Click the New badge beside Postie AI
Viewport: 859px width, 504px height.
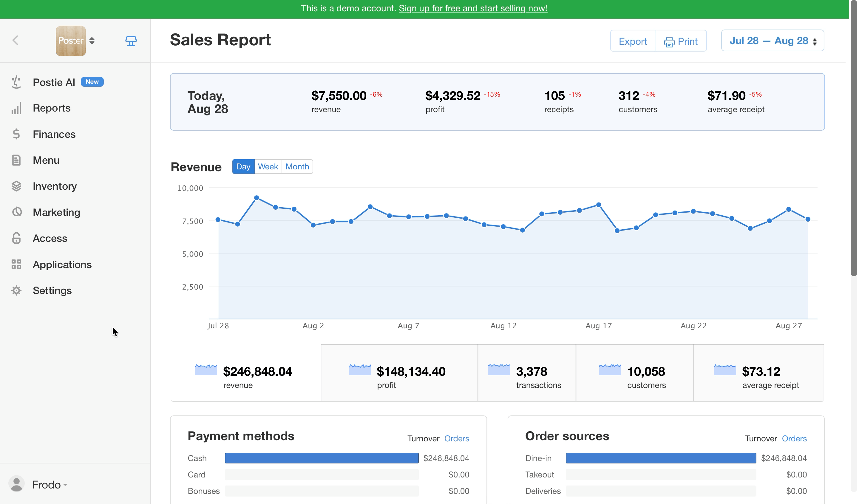click(92, 82)
